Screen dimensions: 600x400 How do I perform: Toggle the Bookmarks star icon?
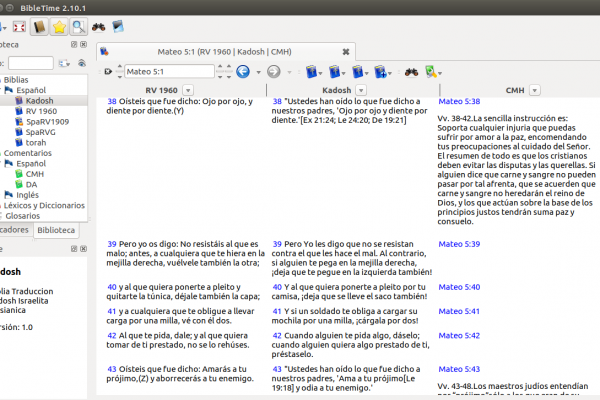(x=59, y=27)
